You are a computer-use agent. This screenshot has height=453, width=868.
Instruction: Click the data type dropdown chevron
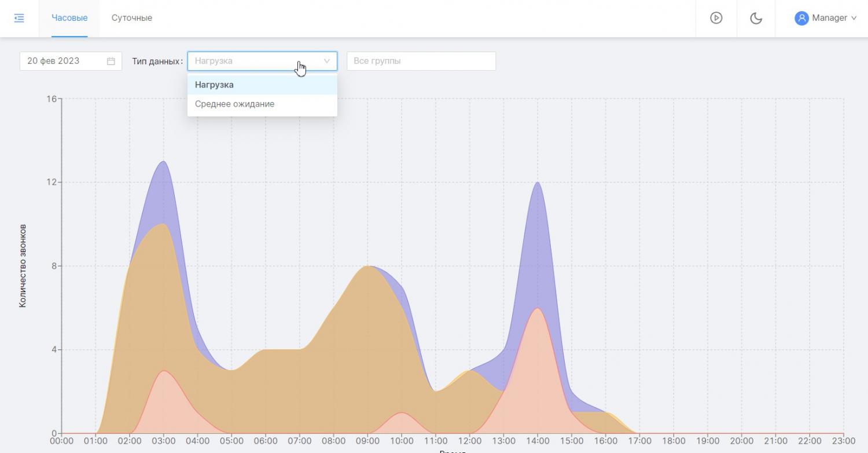coord(326,61)
